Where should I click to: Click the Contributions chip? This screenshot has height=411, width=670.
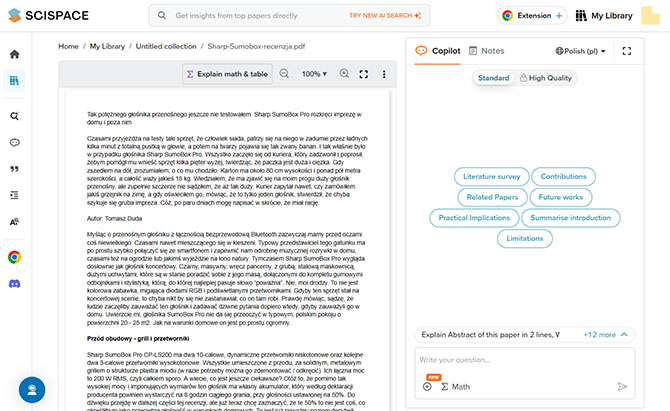click(564, 176)
